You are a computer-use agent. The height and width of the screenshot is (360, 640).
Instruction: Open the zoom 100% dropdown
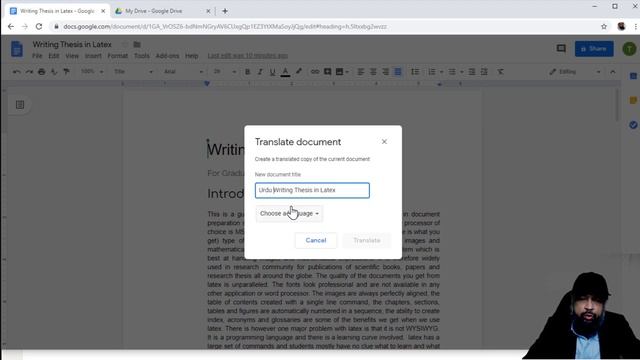(x=92, y=72)
